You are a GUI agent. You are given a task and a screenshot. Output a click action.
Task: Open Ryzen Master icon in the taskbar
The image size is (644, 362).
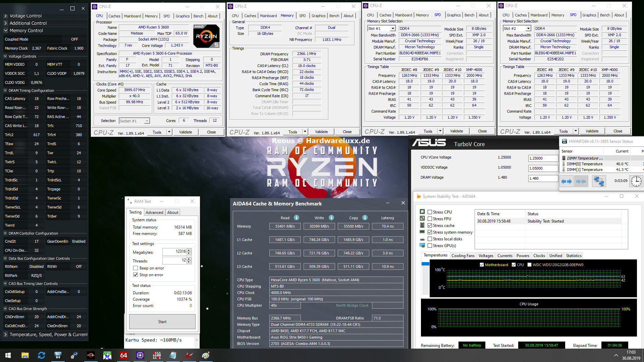pos(91,355)
